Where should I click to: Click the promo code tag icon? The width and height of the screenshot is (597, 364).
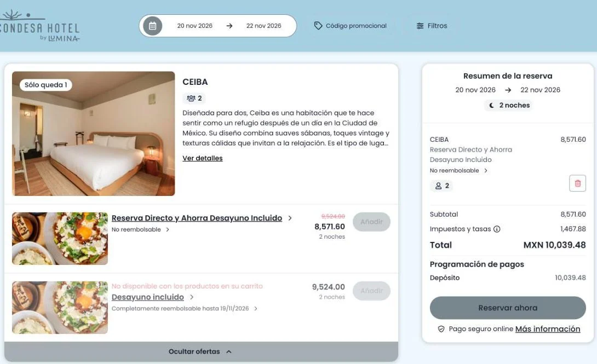point(318,26)
